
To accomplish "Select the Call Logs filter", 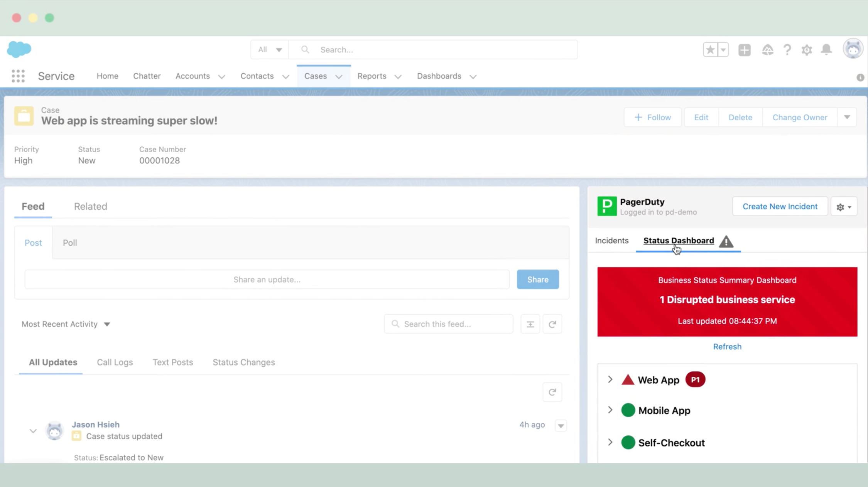I will 115,362.
